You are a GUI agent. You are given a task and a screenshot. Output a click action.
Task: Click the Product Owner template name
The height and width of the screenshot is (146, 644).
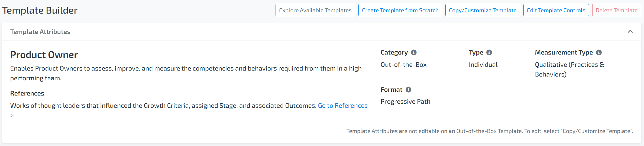pyautogui.click(x=44, y=55)
